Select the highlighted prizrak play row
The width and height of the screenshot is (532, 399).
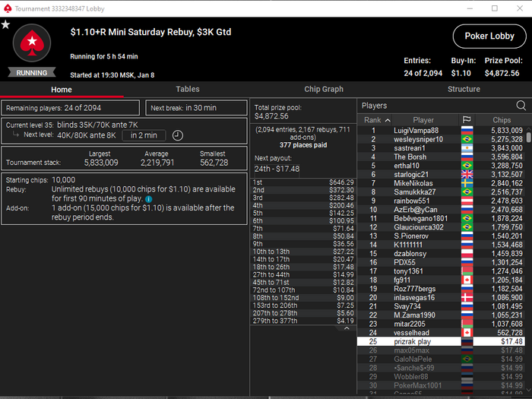coord(441,341)
